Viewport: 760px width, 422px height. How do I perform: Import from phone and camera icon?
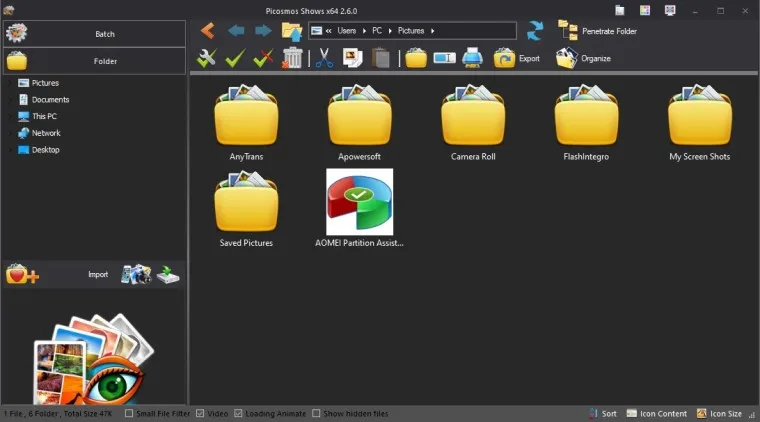pos(136,274)
